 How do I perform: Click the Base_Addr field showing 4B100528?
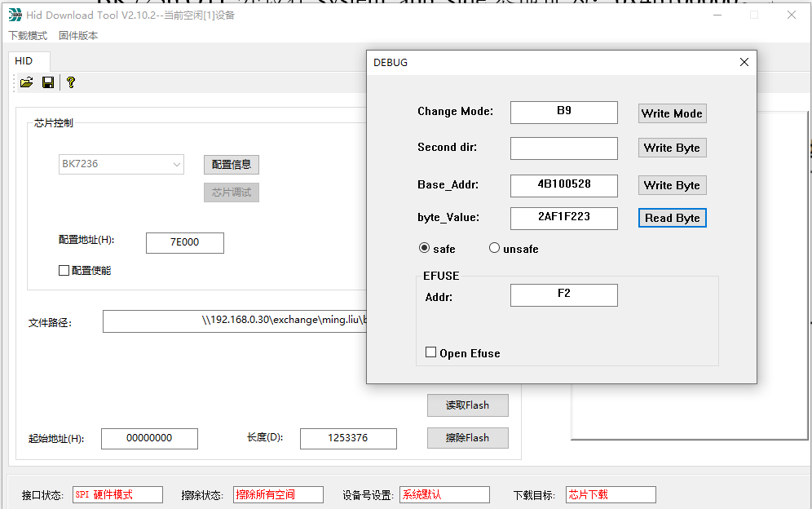[563, 185]
